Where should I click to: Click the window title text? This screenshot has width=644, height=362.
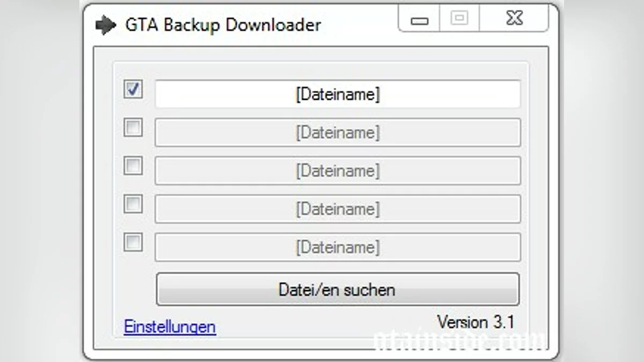point(223,25)
